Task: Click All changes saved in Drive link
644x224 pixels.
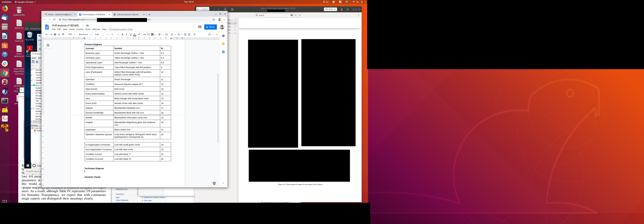Action: (121, 29)
